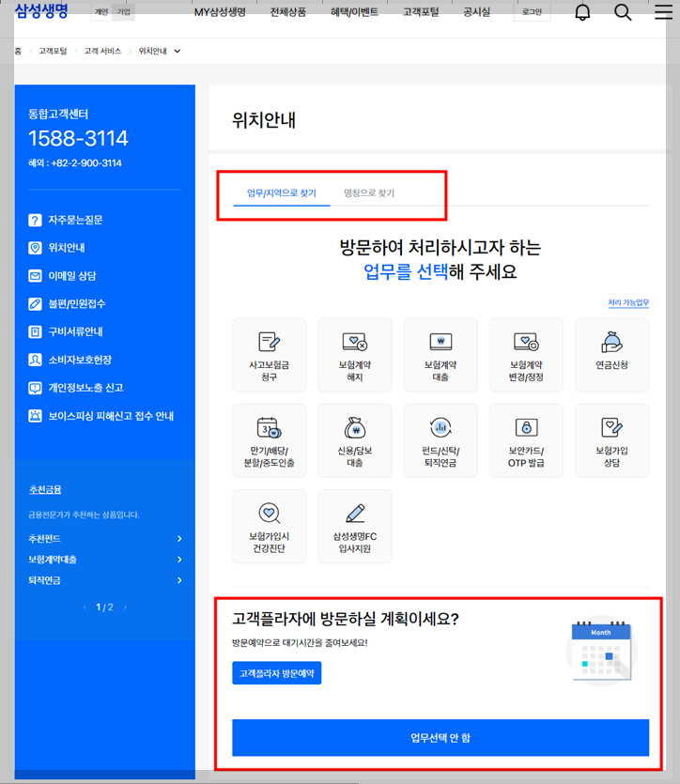Open 추천금융 heading link
680x784 pixels.
pyautogui.click(x=45, y=489)
